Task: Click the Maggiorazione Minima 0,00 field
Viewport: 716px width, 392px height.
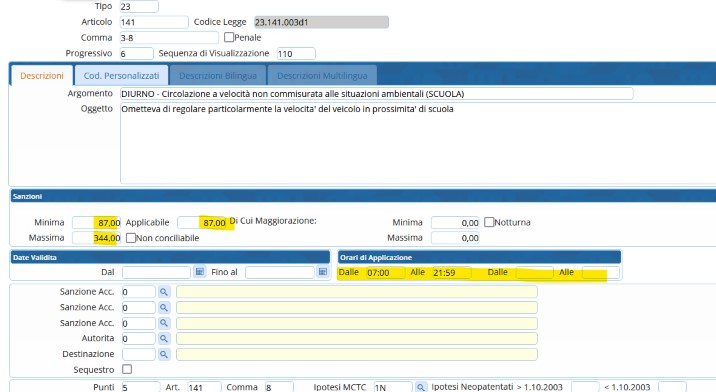Action: tap(455, 222)
